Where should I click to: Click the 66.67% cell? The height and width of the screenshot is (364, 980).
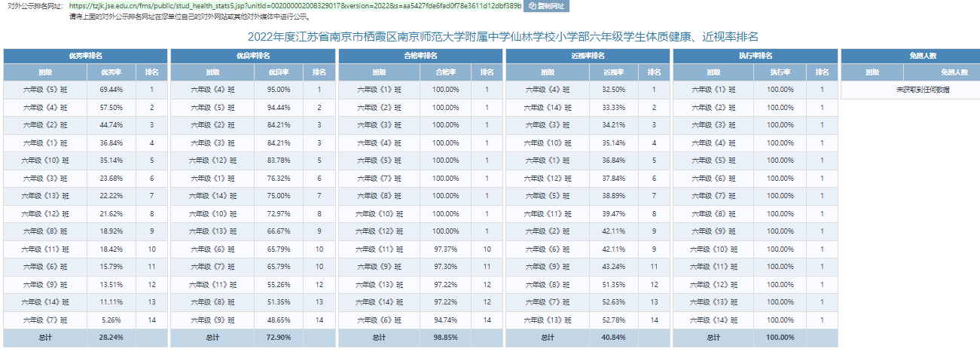(x=278, y=231)
